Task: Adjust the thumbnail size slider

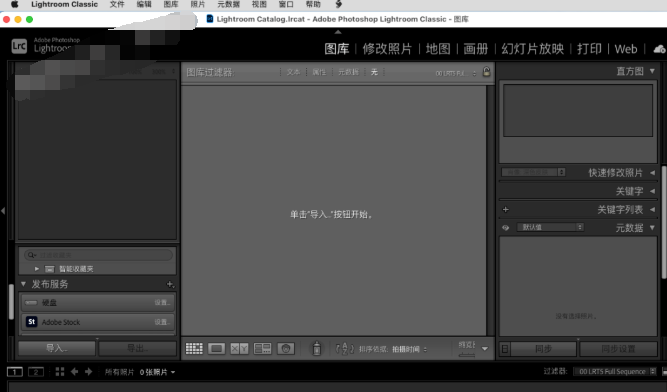Action: coord(467,355)
